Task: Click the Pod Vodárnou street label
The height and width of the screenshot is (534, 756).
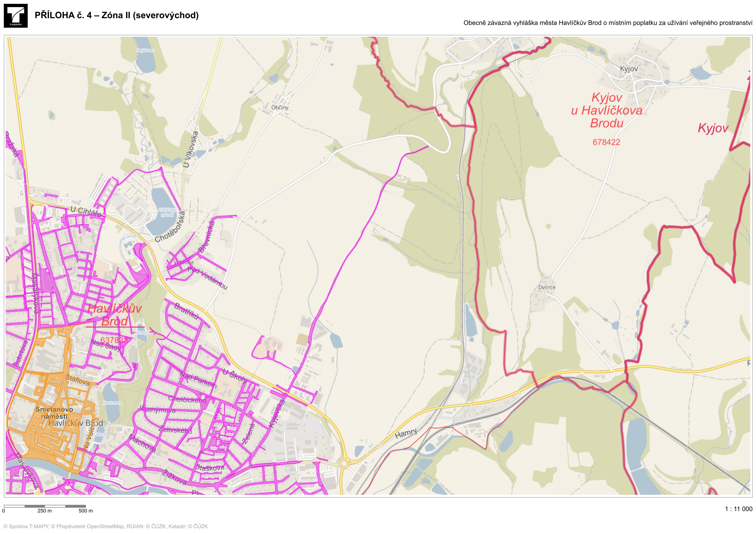Action: [x=207, y=278]
